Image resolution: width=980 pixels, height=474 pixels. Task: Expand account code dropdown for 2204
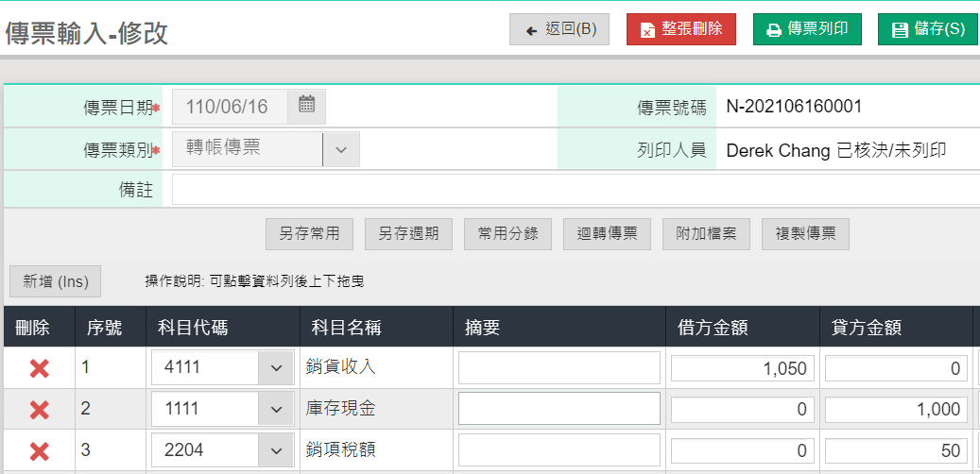coord(275,450)
